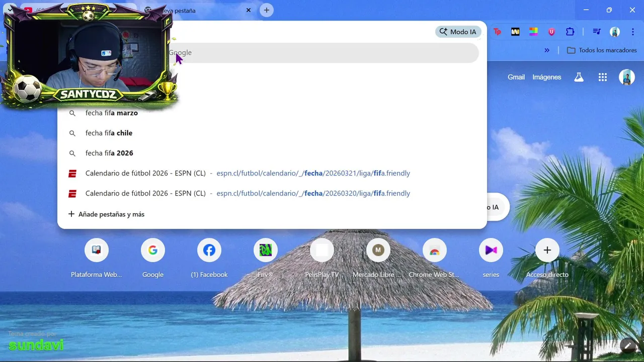Open the Todos los marcadores folder
This screenshot has height=362, width=644.
[x=602, y=50]
